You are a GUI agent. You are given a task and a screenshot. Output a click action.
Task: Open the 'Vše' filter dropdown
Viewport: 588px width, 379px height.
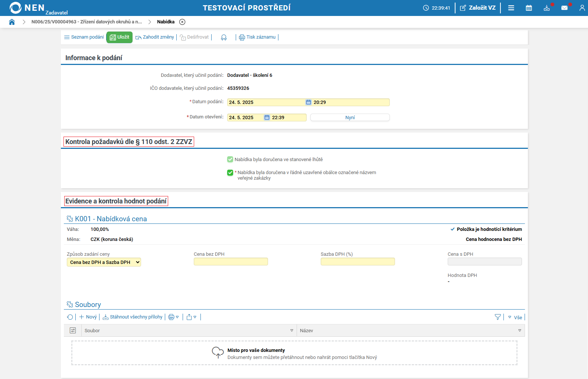[x=515, y=317]
